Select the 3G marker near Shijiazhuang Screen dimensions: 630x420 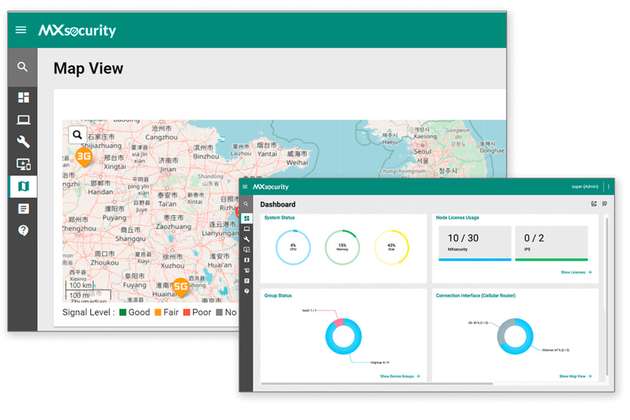pyautogui.click(x=84, y=156)
